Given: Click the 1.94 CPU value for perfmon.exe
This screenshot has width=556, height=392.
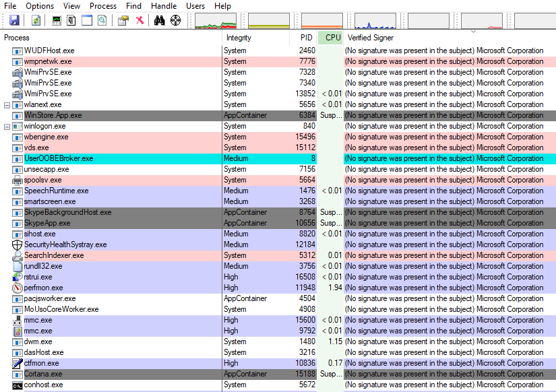Looking at the screenshot, I should coord(335,288).
